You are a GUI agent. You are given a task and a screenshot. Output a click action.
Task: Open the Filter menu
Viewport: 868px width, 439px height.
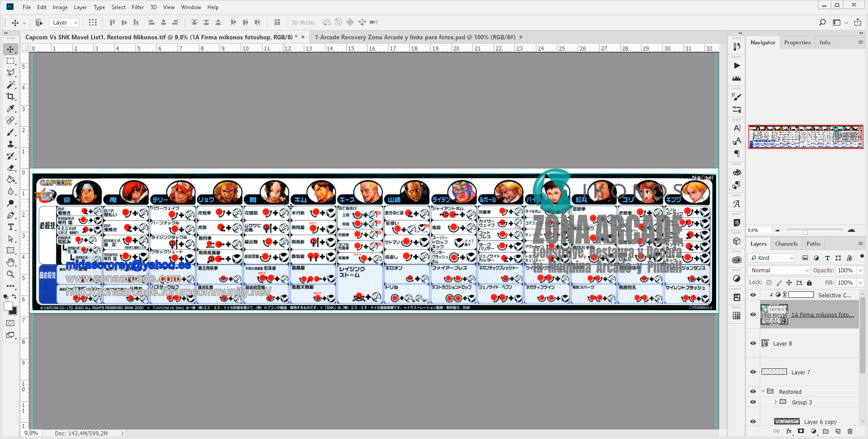pyautogui.click(x=137, y=7)
